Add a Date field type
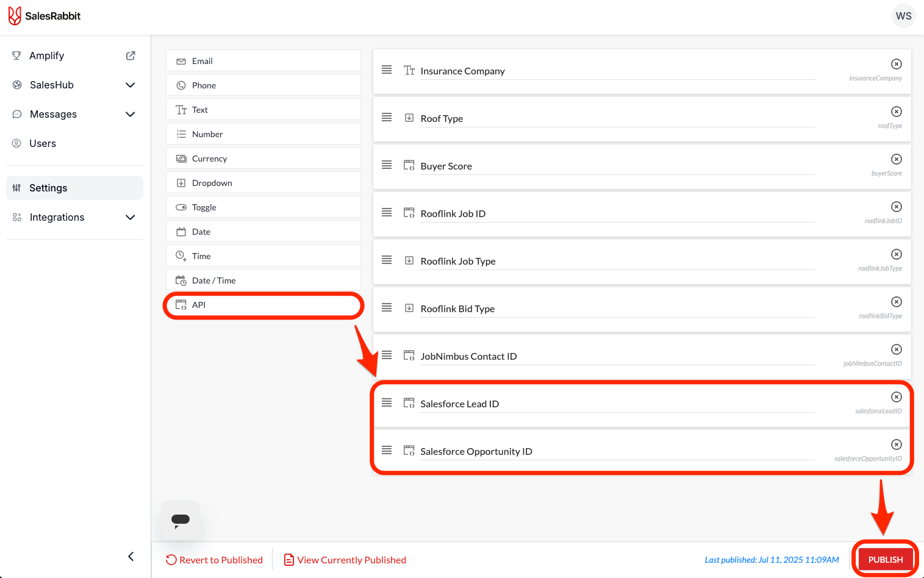Viewport: 924px width, 578px height. [263, 232]
